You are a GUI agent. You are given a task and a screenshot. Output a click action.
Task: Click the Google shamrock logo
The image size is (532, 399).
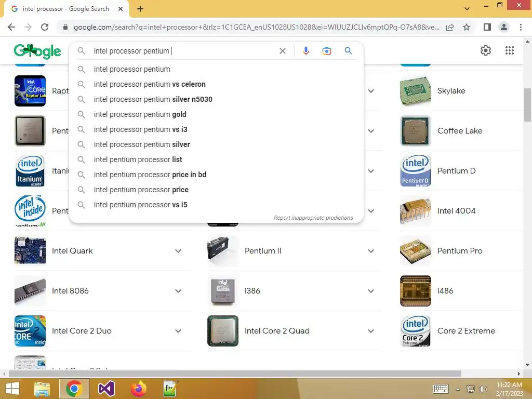[x=37, y=51]
